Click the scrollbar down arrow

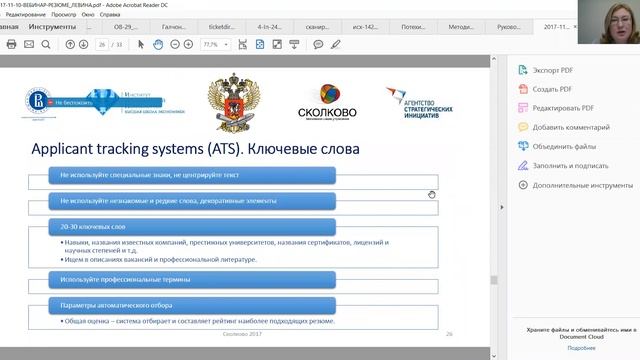494,356
